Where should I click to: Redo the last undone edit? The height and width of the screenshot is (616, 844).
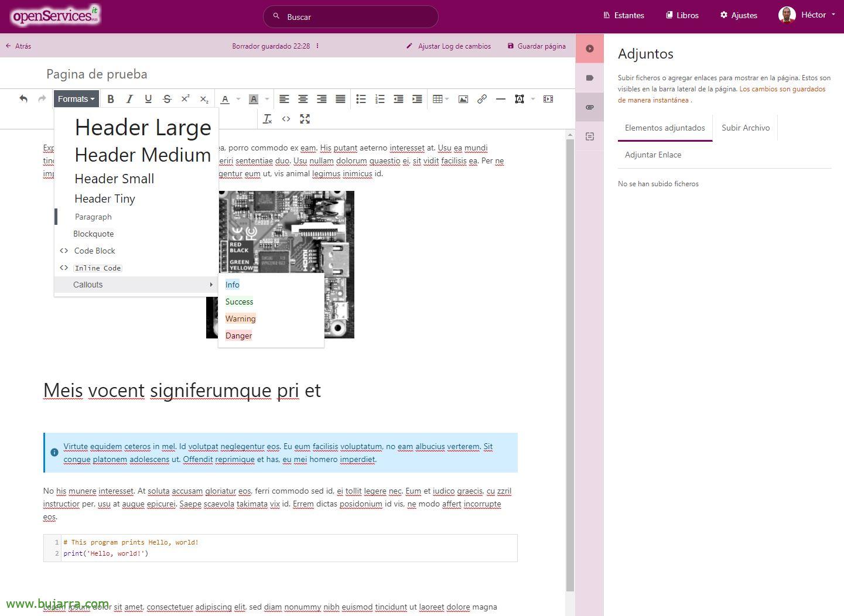coord(42,99)
